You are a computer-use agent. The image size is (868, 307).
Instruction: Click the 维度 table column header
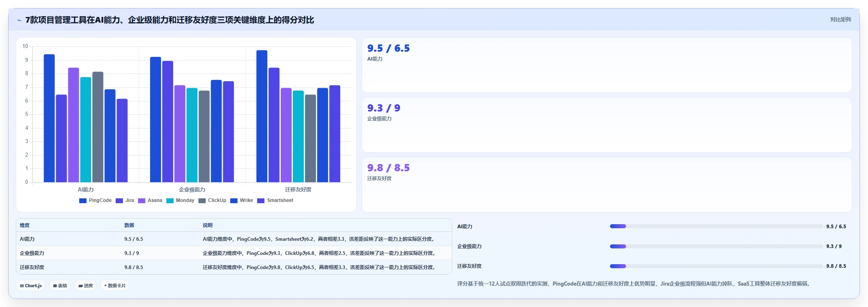[x=25, y=225]
